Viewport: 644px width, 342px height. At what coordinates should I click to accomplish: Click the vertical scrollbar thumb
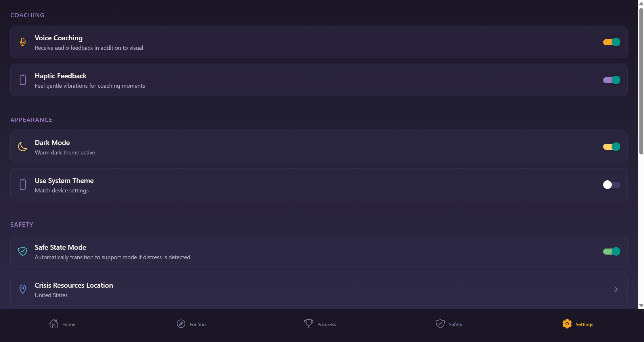[641, 81]
